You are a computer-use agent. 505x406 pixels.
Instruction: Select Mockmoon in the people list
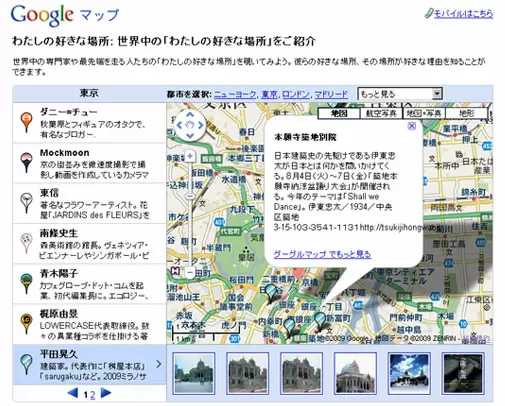point(89,163)
